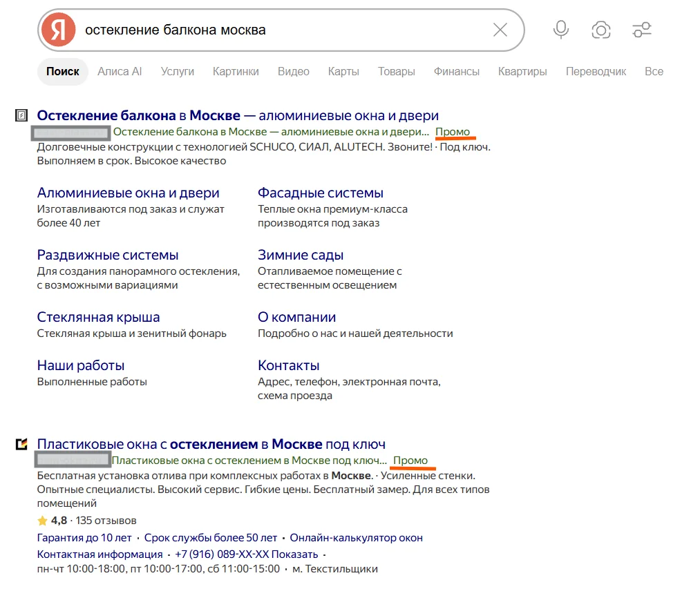
Task: Open 'Остекление балкона в Москве' result title
Action: click(238, 115)
